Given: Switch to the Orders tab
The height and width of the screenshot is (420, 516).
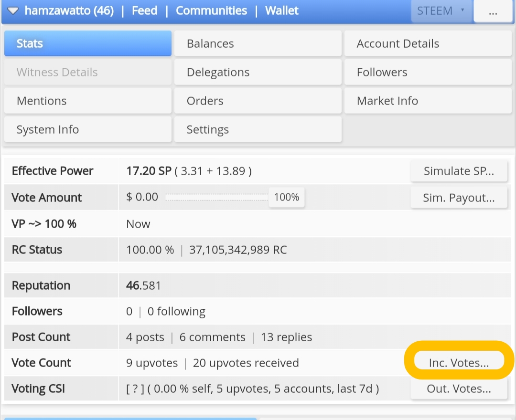Looking at the screenshot, I should [x=258, y=101].
